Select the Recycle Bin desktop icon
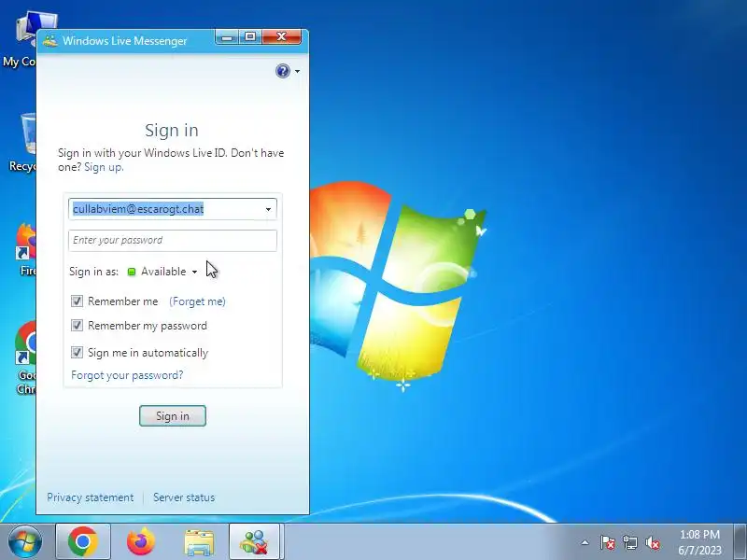747x560 pixels. [x=21, y=143]
